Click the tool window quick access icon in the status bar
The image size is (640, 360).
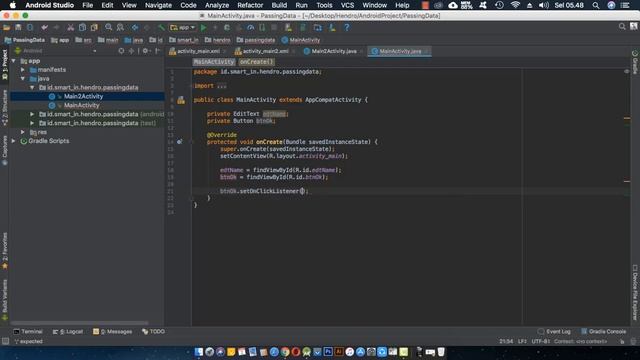5,341
